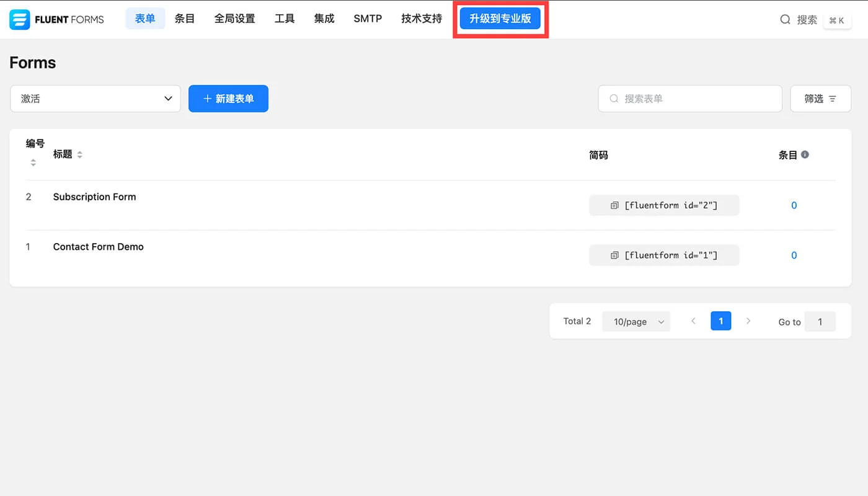The height and width of the screenshot is (496, 868).
Task: Open Subscription Form entries via the 0 link
Action: [794, 205]
